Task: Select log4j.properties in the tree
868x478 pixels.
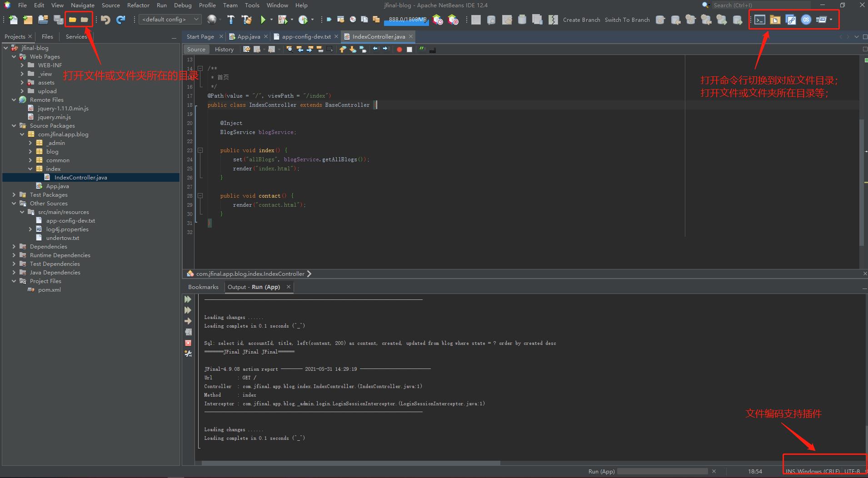Action: click(67, 229)
